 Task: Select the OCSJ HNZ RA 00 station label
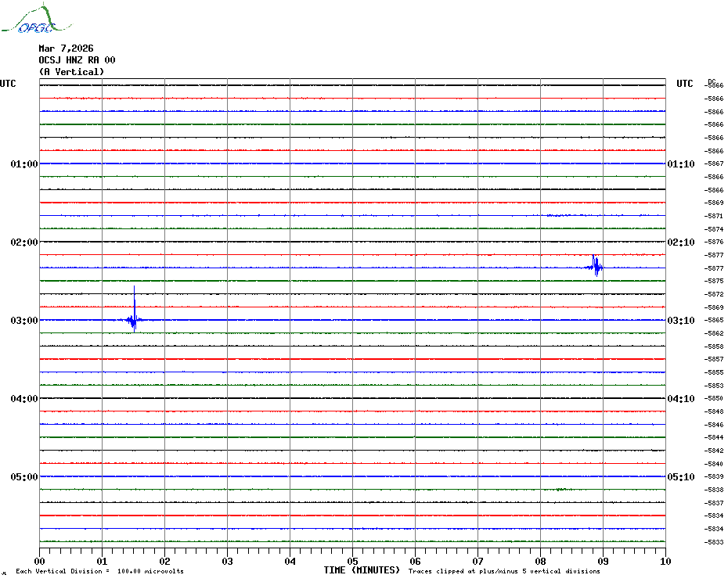click(77, 60)
